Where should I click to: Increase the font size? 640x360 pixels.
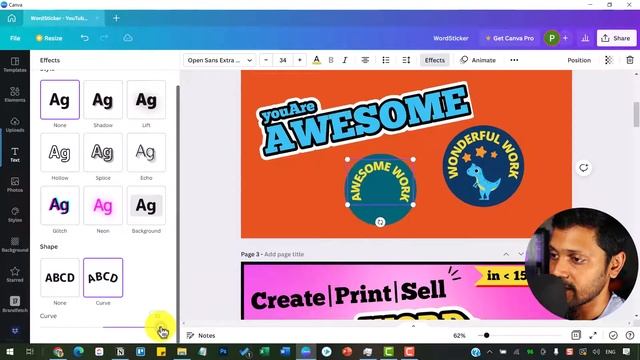(300, 60)
